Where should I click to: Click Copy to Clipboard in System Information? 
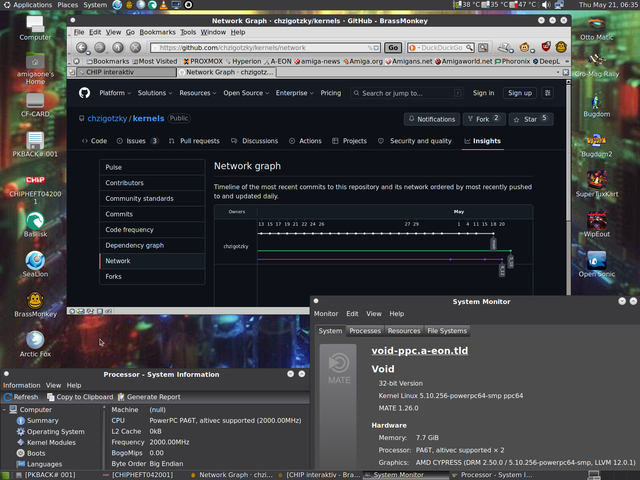[80, 397]
